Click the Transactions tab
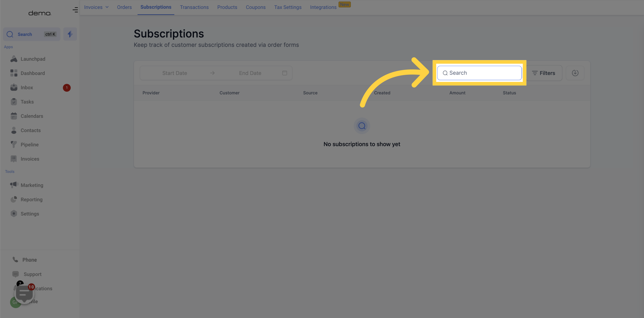This screenshot has height=318, width=644. click(x=194, y=7)
